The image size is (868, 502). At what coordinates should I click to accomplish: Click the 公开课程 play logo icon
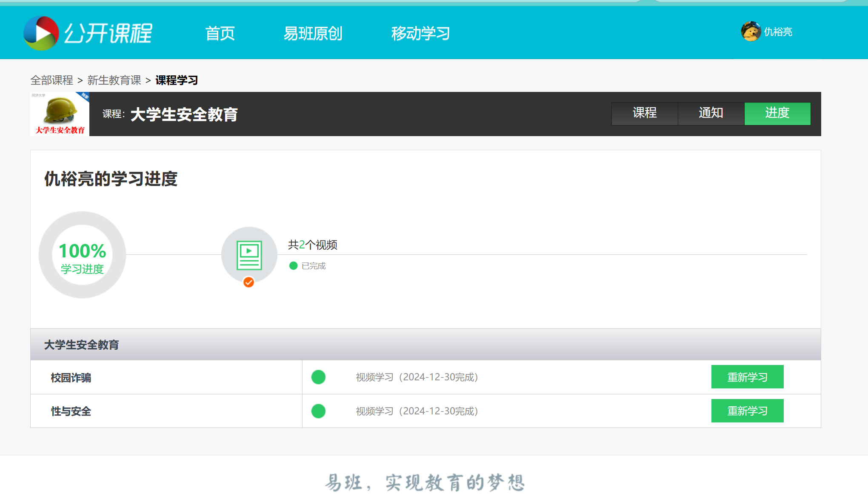point(41,33)
